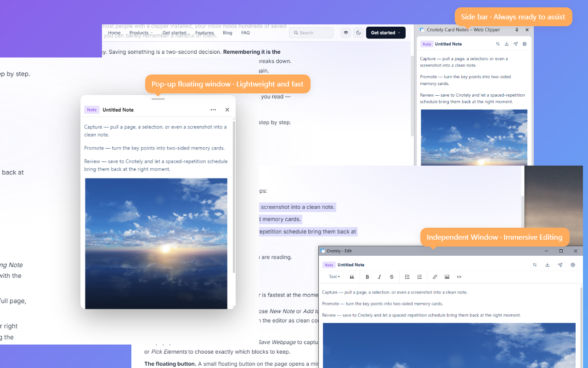Viewport: 588px width, 368px height.
Task: Expand the black Get started dropdown button
Action: pyautogui.click(x=386, y=33)
